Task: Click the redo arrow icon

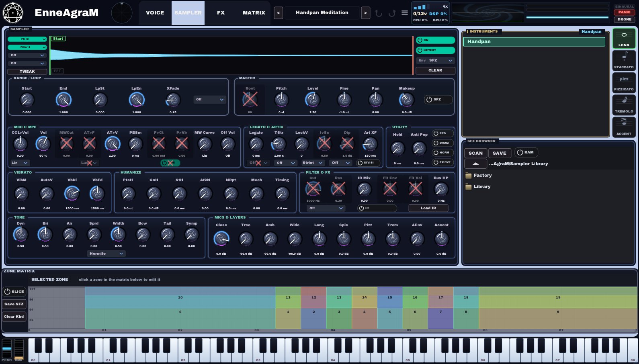Action: click(392, 13)
